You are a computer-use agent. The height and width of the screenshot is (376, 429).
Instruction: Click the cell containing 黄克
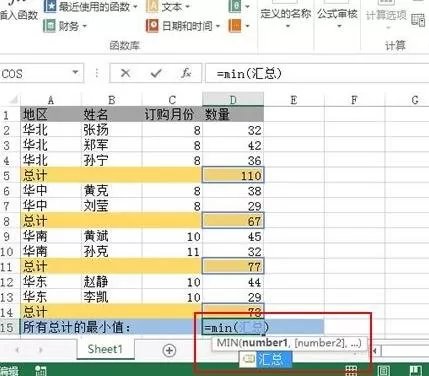(x=112, y=191)
